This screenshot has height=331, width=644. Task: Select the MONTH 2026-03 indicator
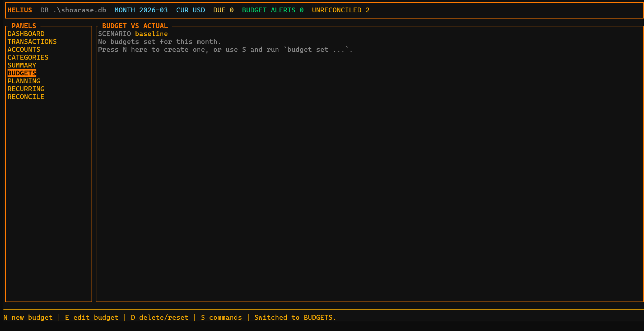pyautogui.click(x=141, y=10)
